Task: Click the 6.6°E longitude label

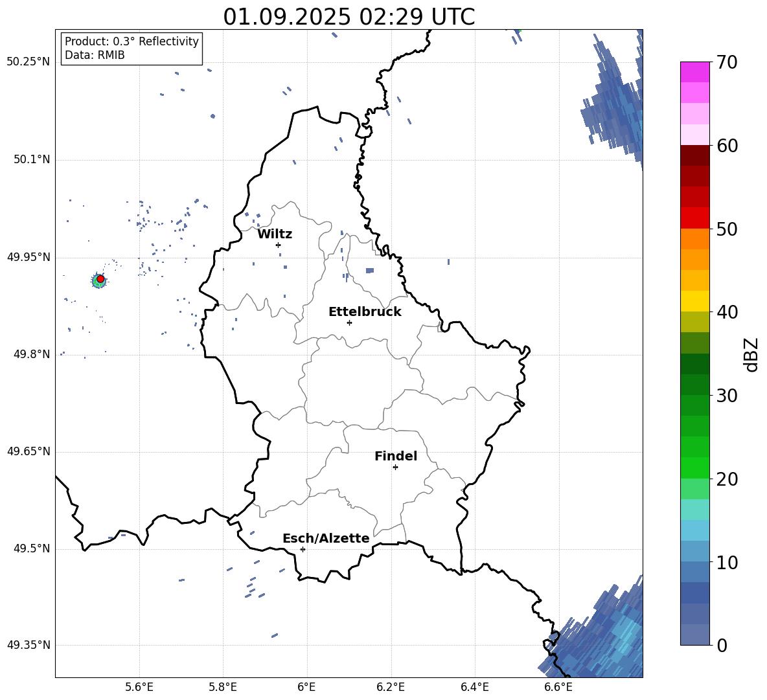Action: (558, 687)
